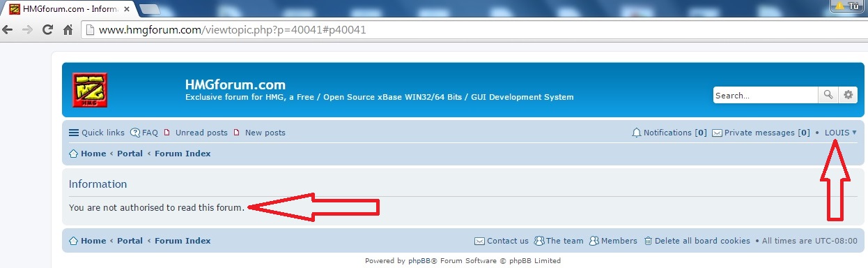
Task: Open the Contact us link
Action: (x=502, y=241)
